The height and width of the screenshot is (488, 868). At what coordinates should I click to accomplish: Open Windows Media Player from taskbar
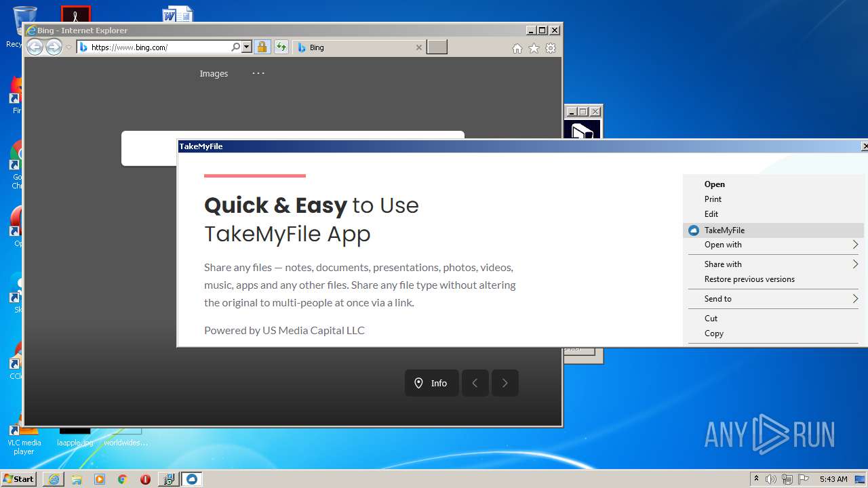(x=100, y=479)
